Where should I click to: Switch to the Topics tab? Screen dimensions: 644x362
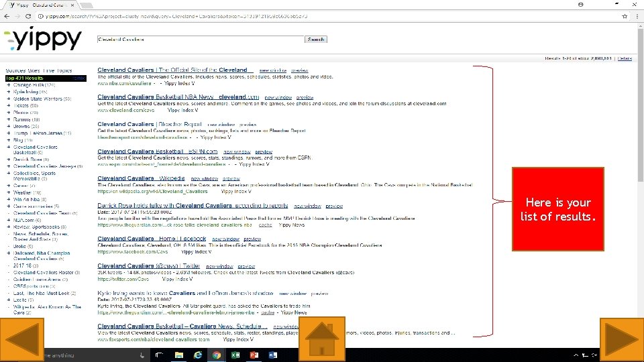(64, 70)
